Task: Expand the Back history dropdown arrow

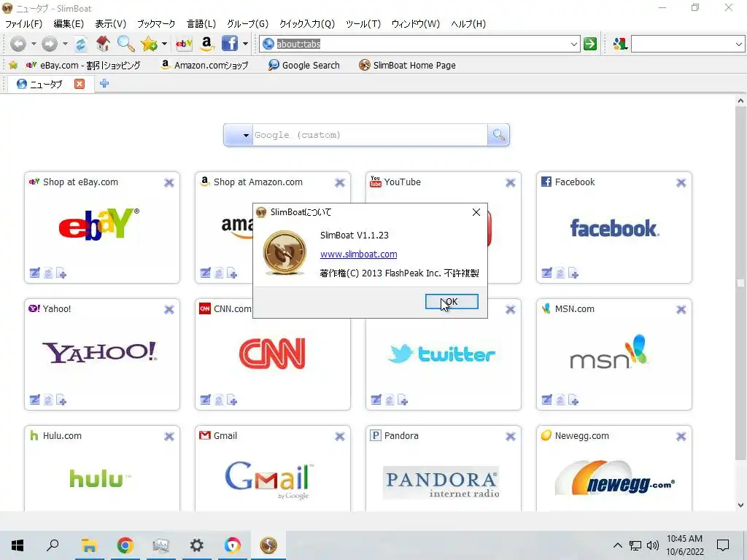Action: (34, 44)
